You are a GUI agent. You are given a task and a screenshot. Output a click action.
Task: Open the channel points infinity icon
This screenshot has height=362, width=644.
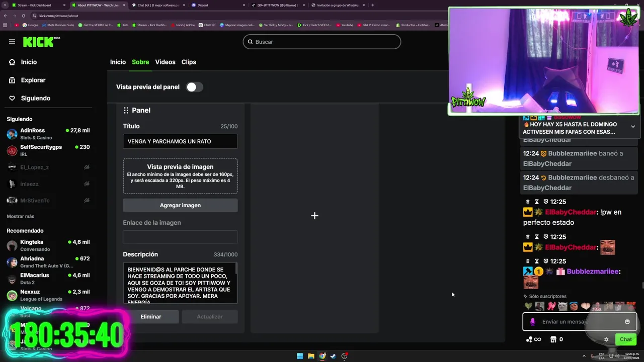pyautogui.click(x=534, y=339)
